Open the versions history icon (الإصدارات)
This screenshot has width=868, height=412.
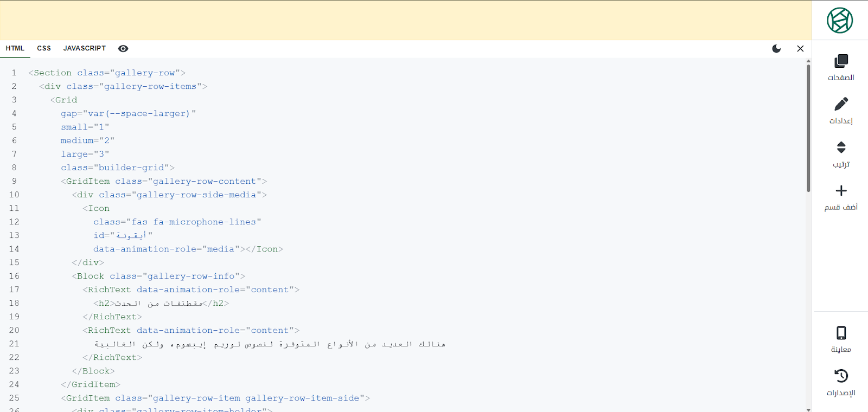coord(841,376)
